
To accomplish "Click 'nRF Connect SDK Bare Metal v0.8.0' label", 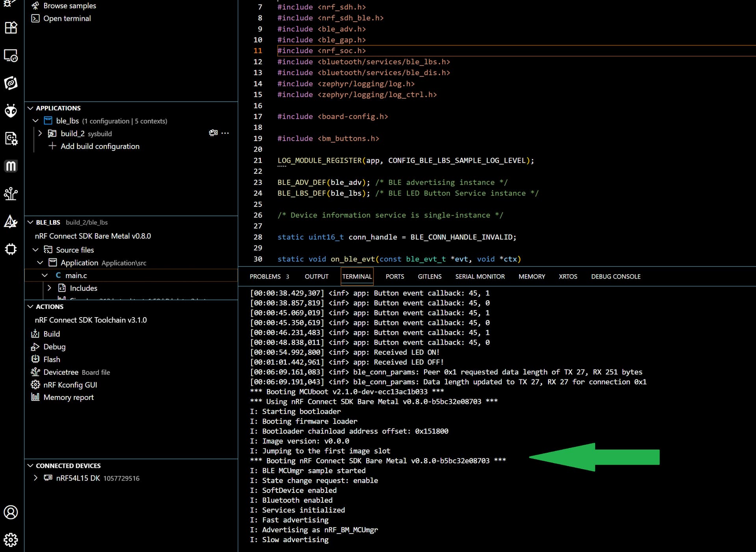I will pos(93,236).
